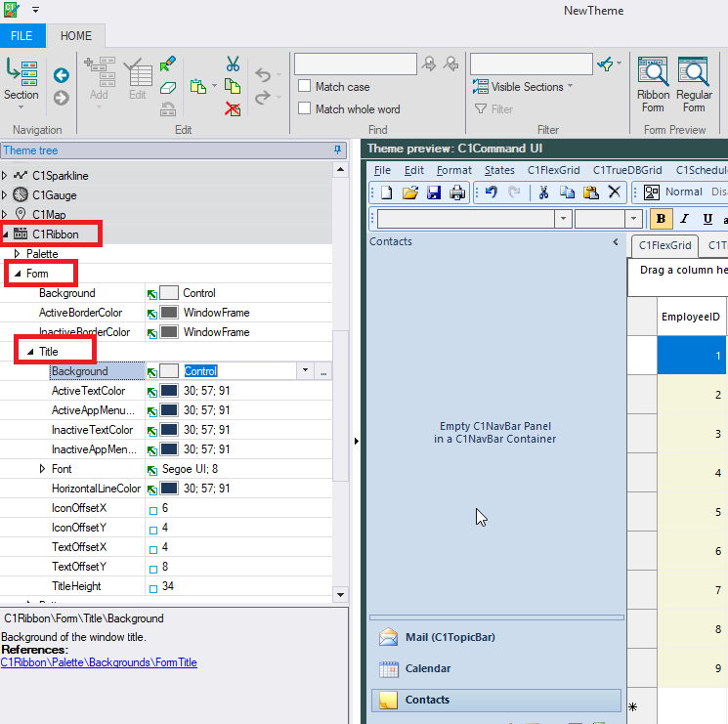Click the HorizontalLineColor color swatch

click(169, 489)
